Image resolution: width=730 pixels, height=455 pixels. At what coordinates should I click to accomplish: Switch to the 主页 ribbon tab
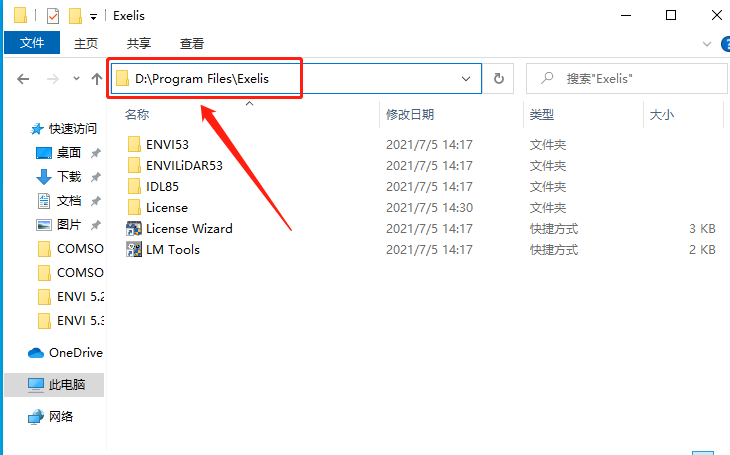click(86, 43)
